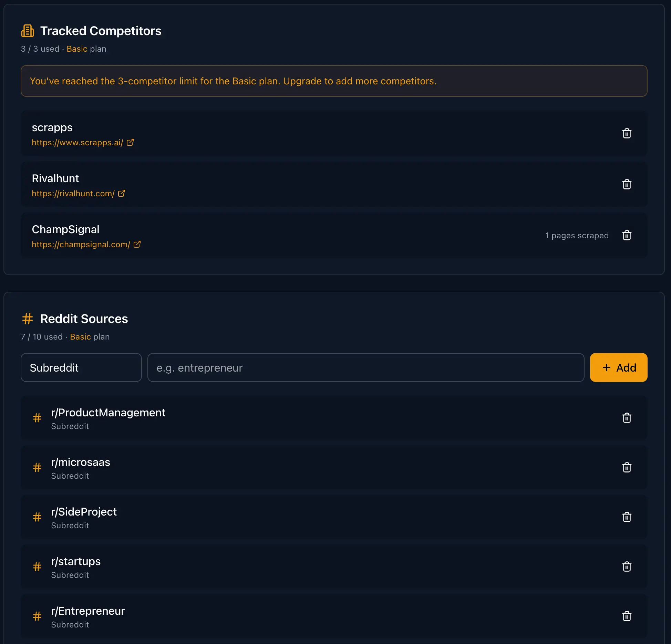Image resolution: width=671 pixels, height=644 pixels.
Task: Click the r/SideProject row title
Action: [x=84, y=512]
